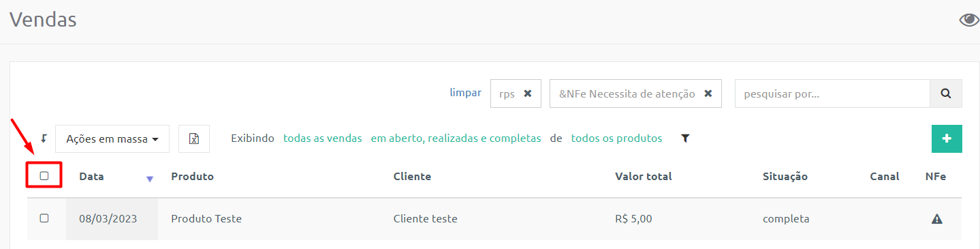Viewport: 980px width, 249px height.
Task: Check the select-all checkbox in header
Action: [x=44, y=176]
